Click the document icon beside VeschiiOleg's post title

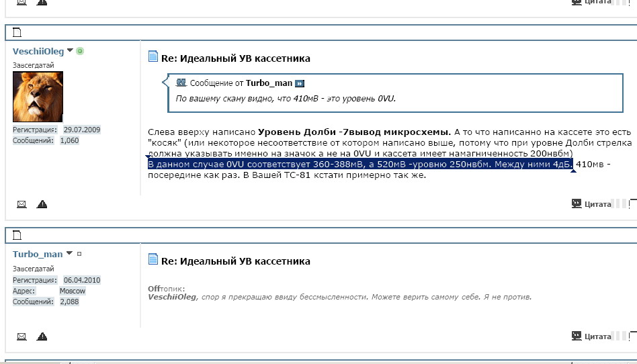[153, 58]
